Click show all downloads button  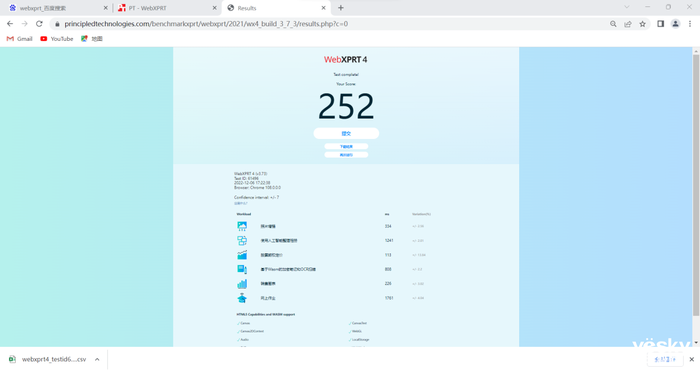(665, 359)
